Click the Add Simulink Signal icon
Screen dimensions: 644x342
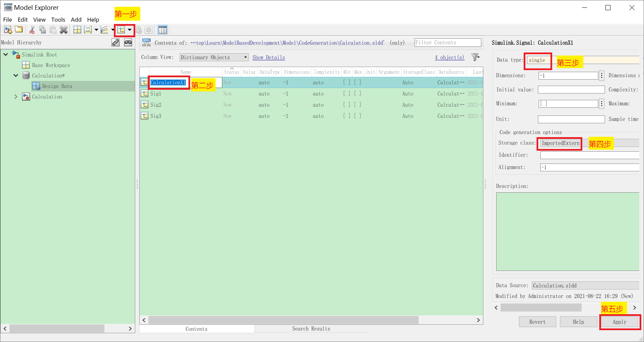click(121, 30)
